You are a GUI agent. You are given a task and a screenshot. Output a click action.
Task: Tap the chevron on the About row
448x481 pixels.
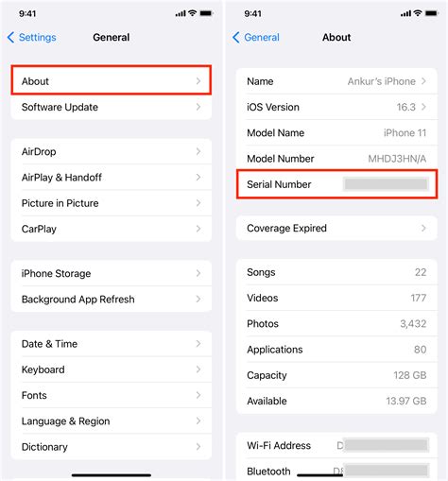tap(198, 81)
